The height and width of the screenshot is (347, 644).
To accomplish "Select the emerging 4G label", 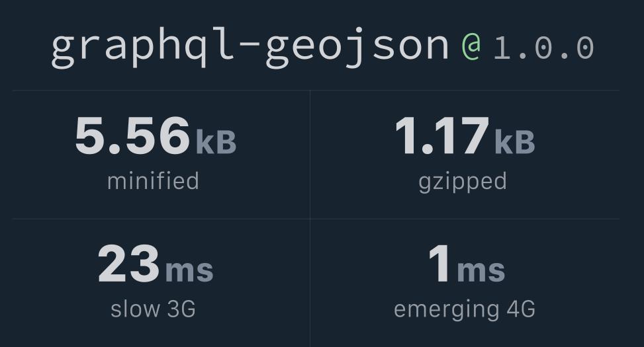I will [465, 310].
